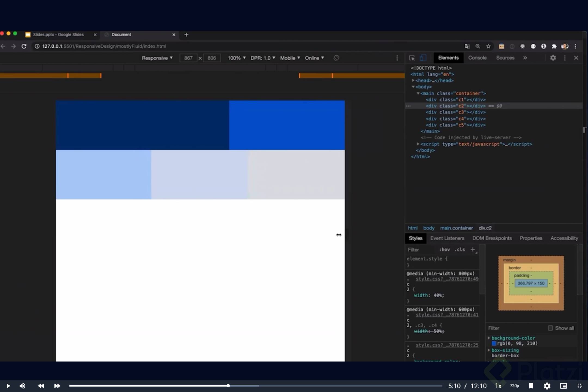The height and width of the screenshot is (392, 588).
Task: Switch to the Sources tab
Action: [505, 58]
